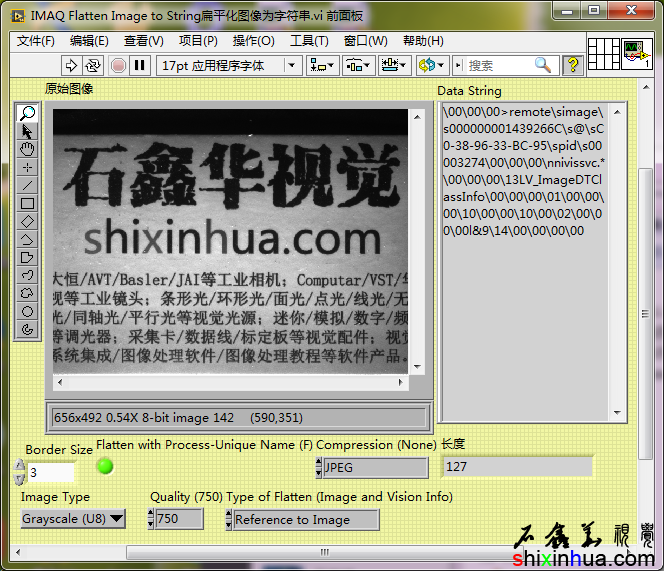Select the Line tool
This screenshot has width=664, height=571.
pos(28,186)
